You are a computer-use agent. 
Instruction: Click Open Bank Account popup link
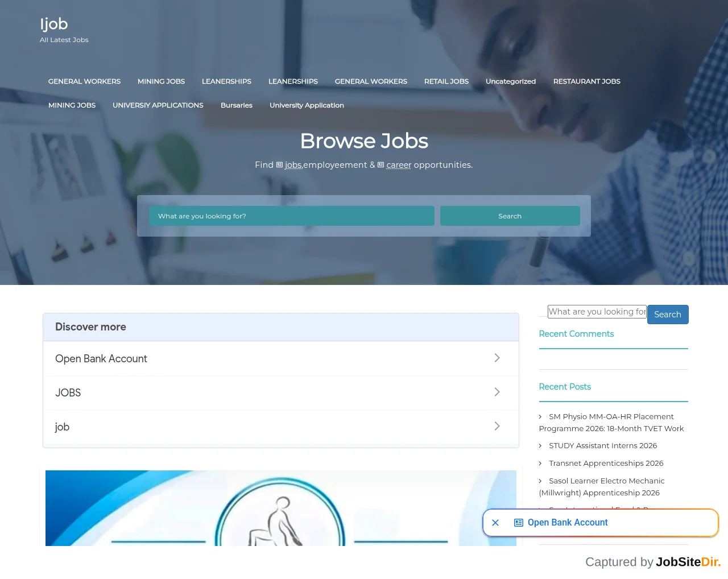point(568,523)
